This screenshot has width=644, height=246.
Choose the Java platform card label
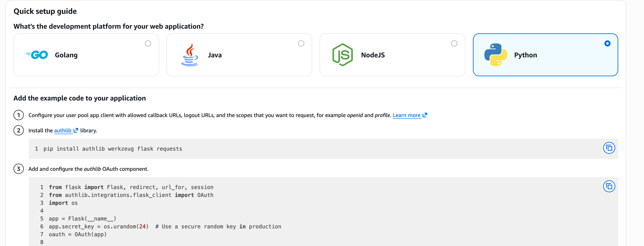click(x=215, y=55)
